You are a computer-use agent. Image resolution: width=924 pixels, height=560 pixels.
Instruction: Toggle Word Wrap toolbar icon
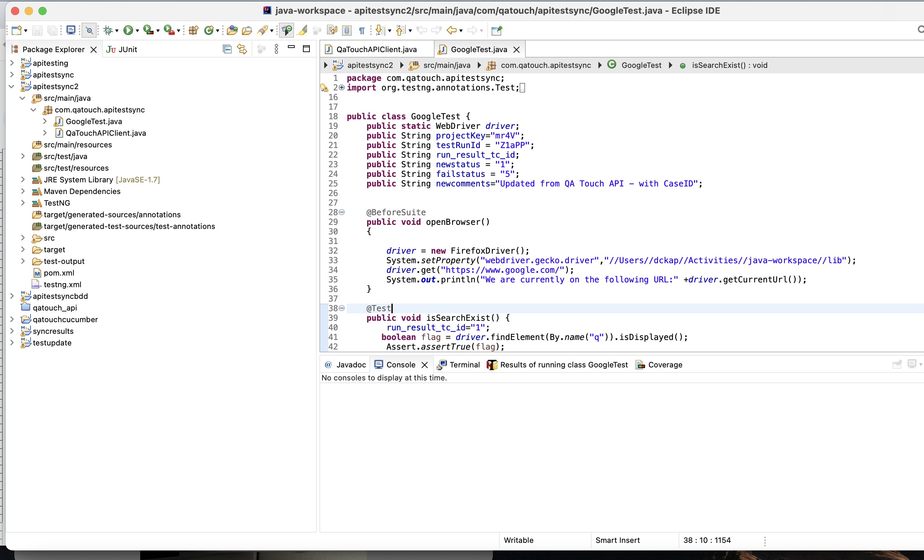[x=332, y=31]
